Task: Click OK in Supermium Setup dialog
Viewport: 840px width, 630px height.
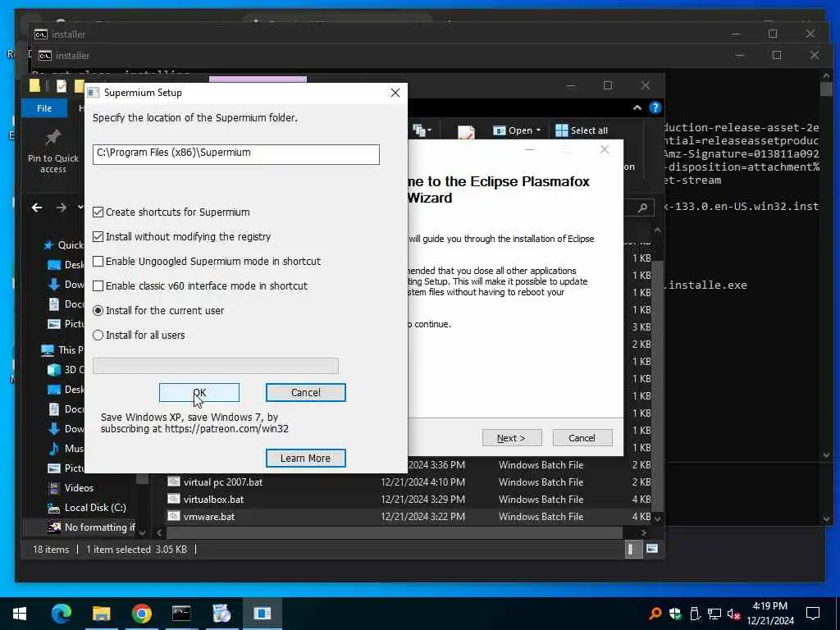Action: pos(199,392)
